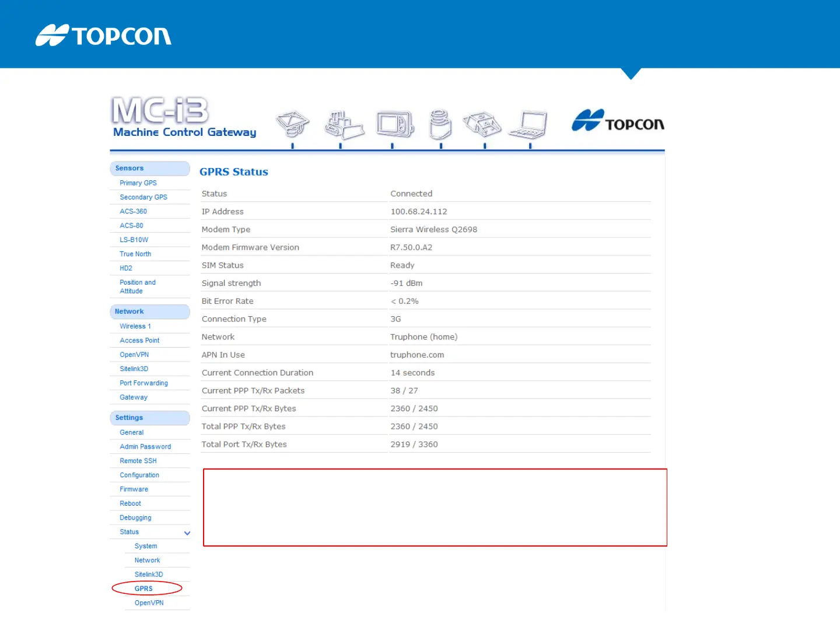Viewport: 840px width, 630px height.
Task: Open the True North page
Action: point(135,254)
